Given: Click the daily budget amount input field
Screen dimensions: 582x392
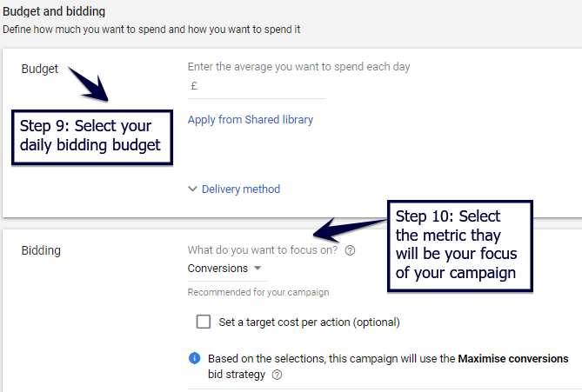Looking at the screenshot, I should pyautogui.click(x=263, y=86).
